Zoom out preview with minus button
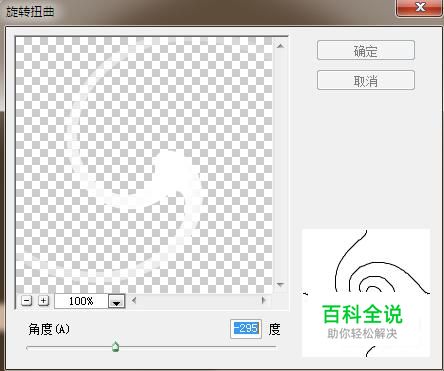Viewport: 444px width, 371px height. (27, 301)
